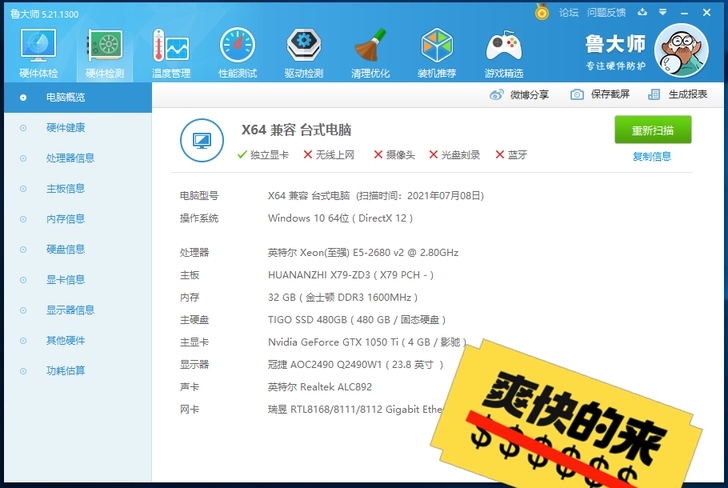Click TIGO SSD 480GB disk value
728x488 pixels.
click(357, 319)
